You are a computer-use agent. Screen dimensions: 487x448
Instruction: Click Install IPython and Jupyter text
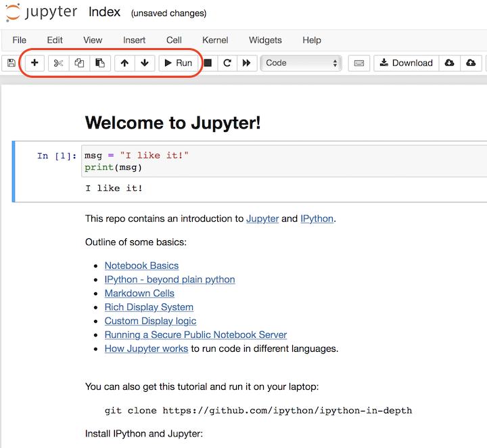(144, 434)
